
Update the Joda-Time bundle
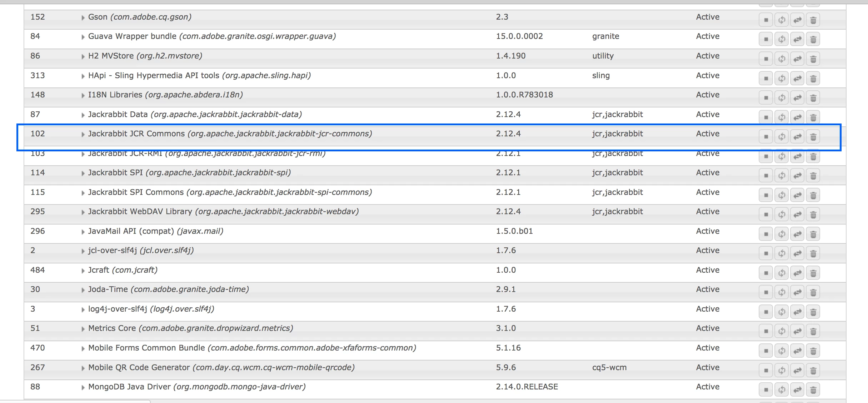[797, 292]
